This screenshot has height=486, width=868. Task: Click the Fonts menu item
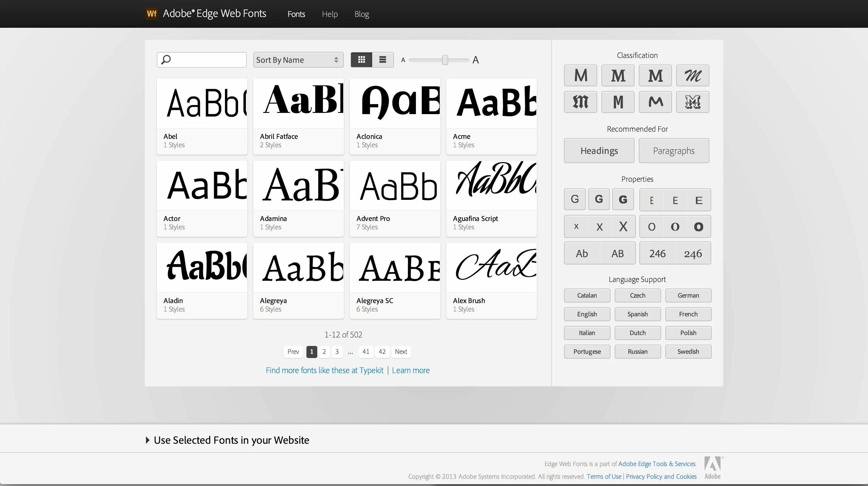click(x=296, y=14)
